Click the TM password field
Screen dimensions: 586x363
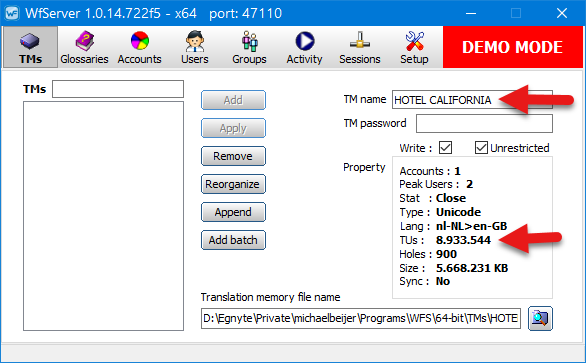(484, 123)
